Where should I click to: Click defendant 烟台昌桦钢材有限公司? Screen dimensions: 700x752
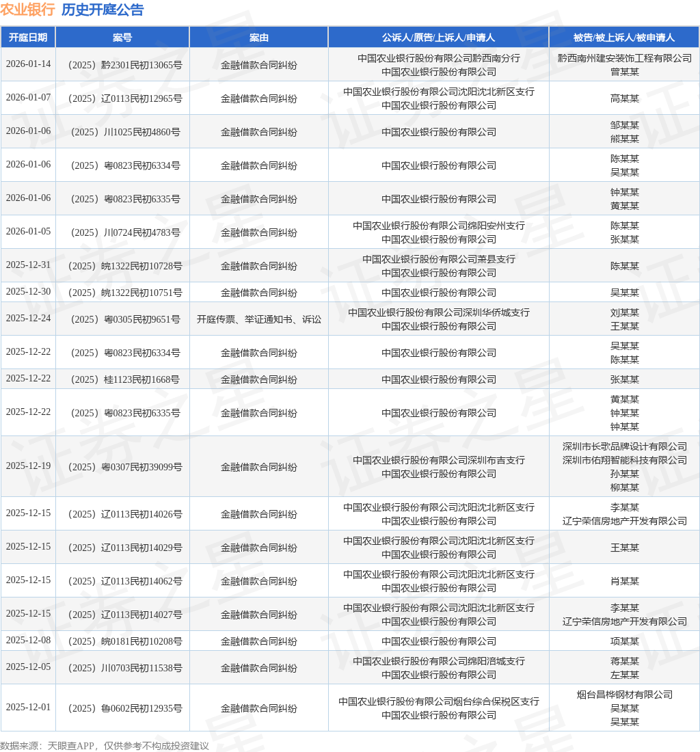[624, 695]
